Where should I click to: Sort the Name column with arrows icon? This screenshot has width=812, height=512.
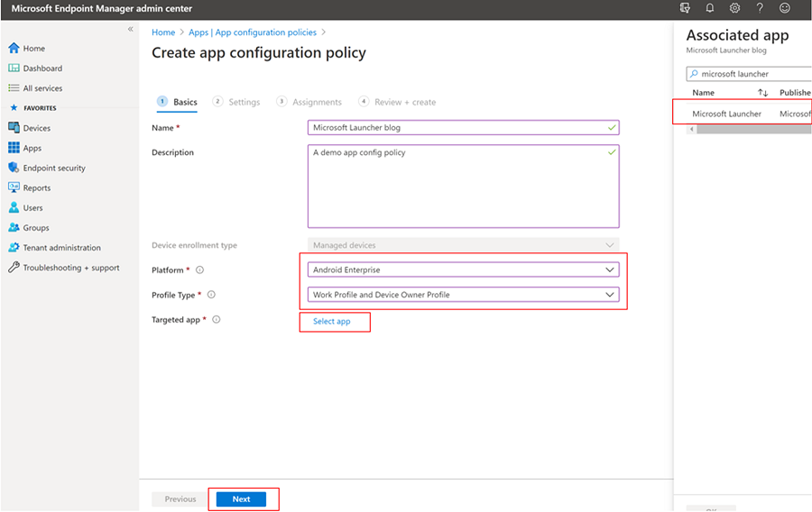pos(762,93)
